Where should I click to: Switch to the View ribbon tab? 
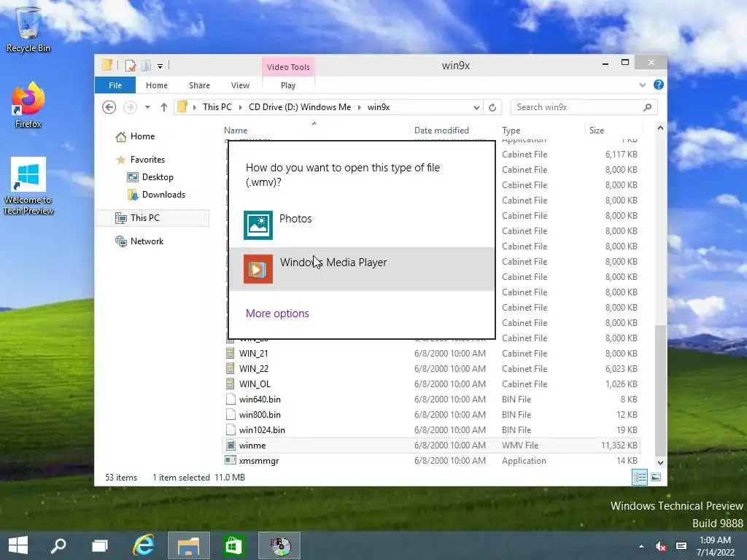coord(240,85)
